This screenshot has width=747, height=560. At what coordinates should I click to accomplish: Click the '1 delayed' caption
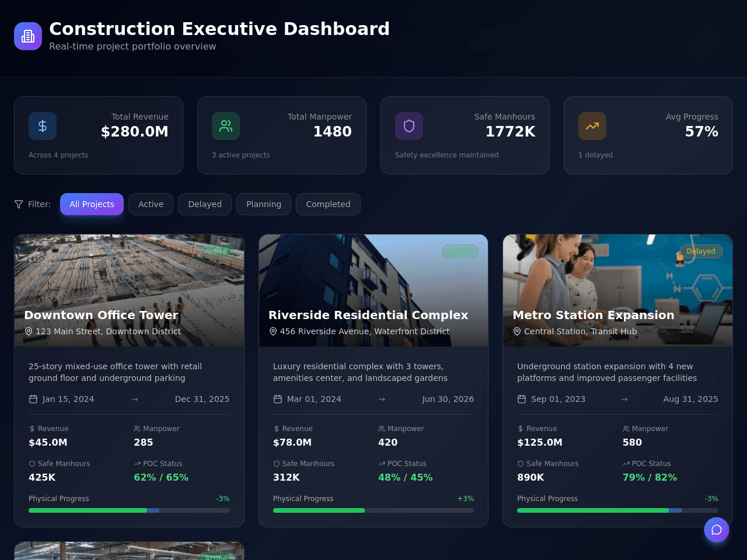[x=595, y=155]
